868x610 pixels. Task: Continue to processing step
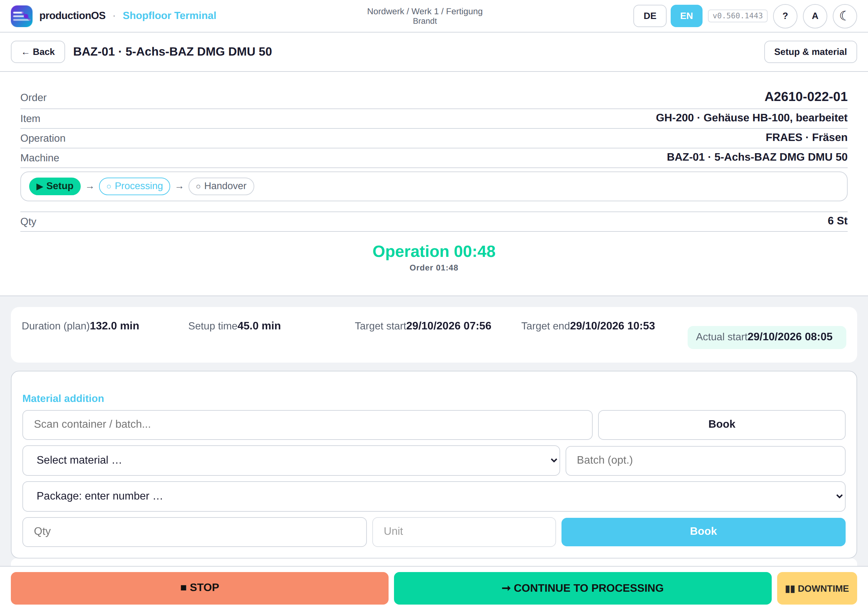click(583, 588)
